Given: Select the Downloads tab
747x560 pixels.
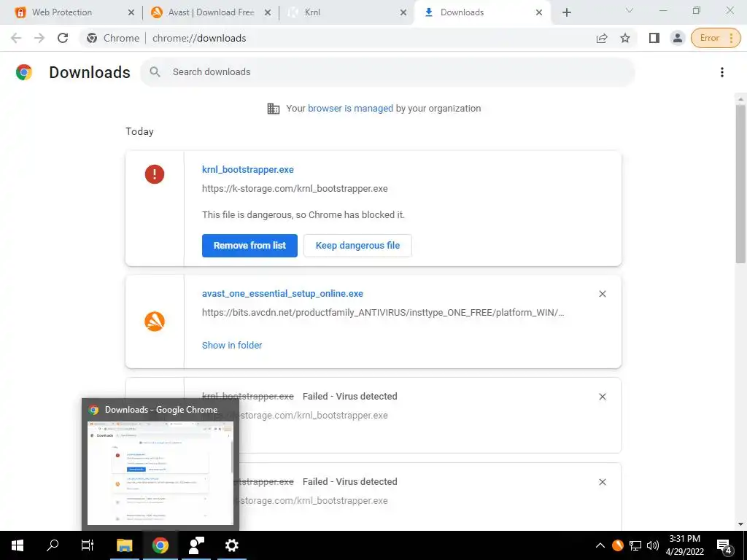Looking at the screenshot, I should click(x=482, y=12).
